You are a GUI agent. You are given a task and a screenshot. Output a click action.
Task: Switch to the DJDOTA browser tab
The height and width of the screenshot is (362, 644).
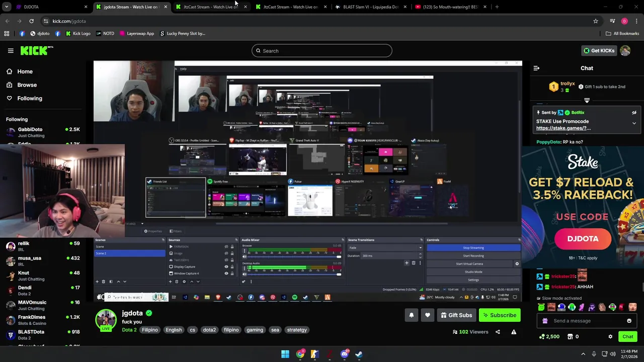coord(50,7)
